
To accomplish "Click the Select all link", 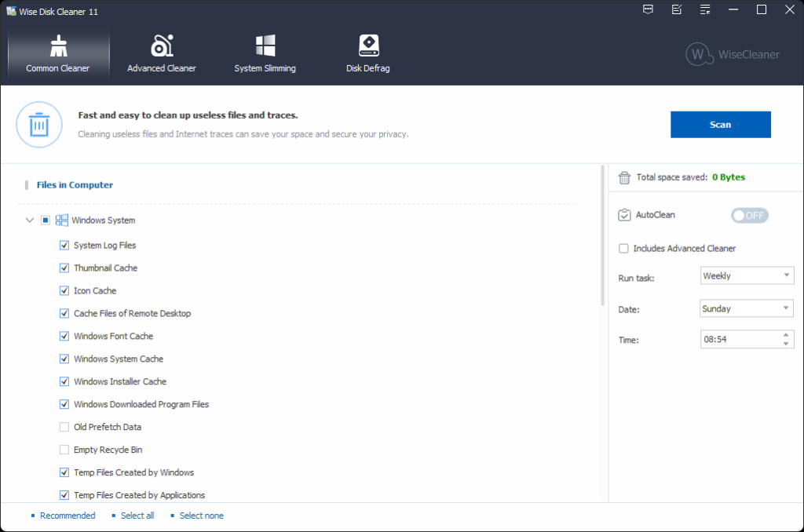I will click(x=137, y=516).
